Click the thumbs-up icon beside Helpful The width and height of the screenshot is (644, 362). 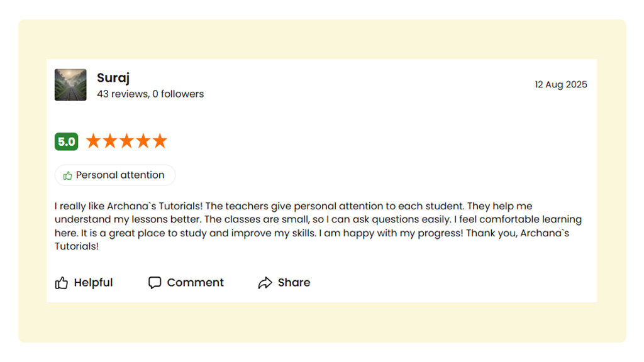(x=61, y=283)
